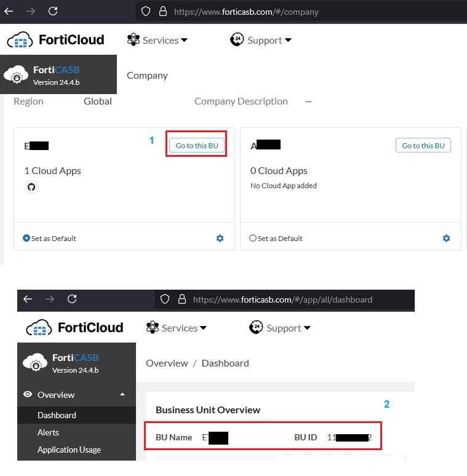Collapse the Overview sidebar section arrow
This screenshot has width=467, height=476.
[122, 394]
